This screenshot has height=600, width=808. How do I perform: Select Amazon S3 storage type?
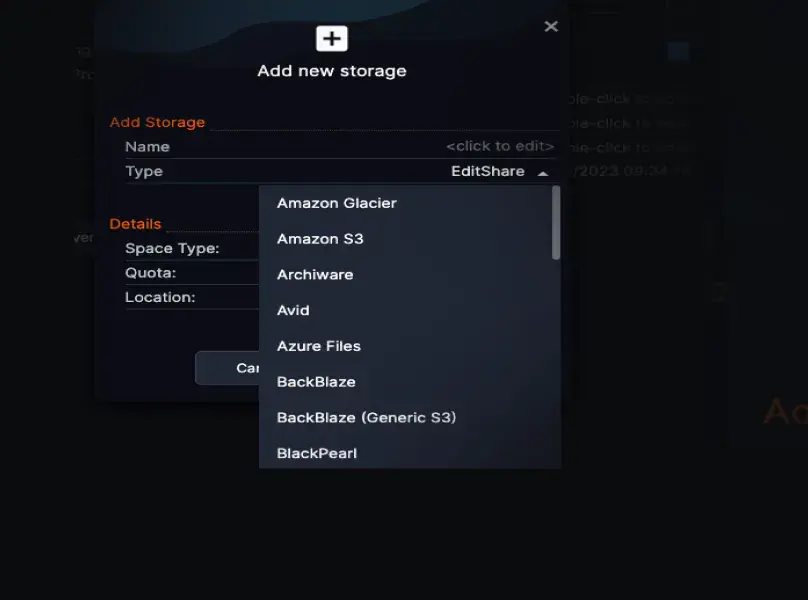coord(320,239)
